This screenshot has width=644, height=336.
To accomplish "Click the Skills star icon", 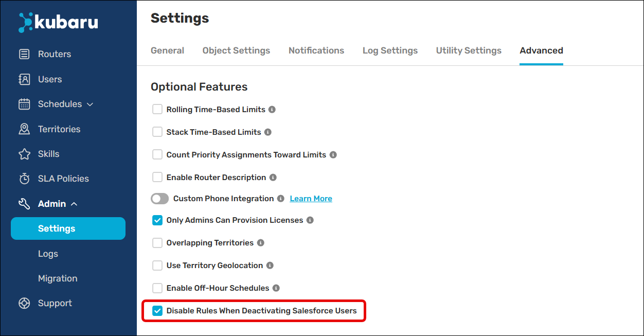I will [x=24, y=154].
